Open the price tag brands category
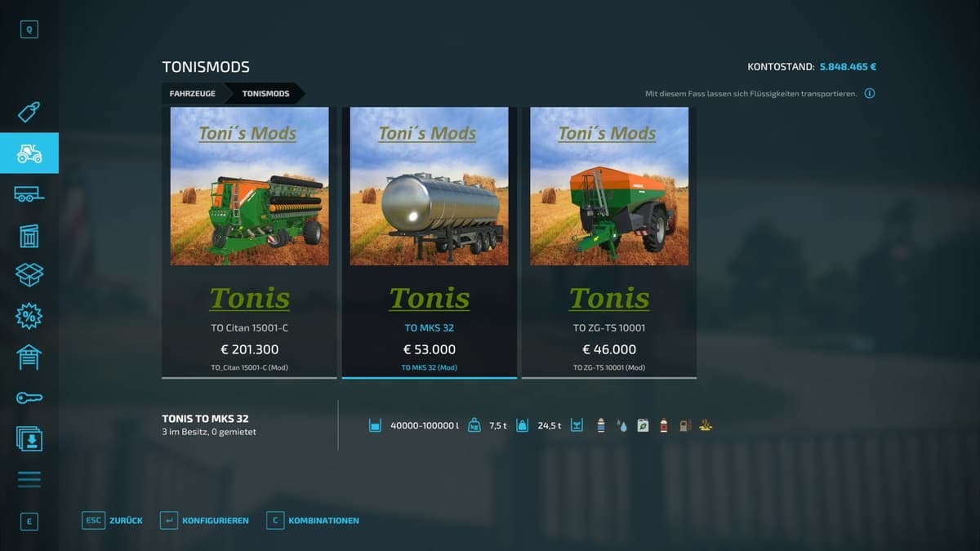 pos(29,112)
